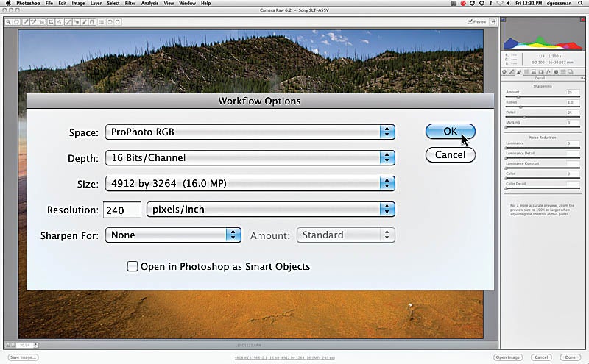
Task: Select the Color Sampler tool
Action: click(x=33, y=22)
